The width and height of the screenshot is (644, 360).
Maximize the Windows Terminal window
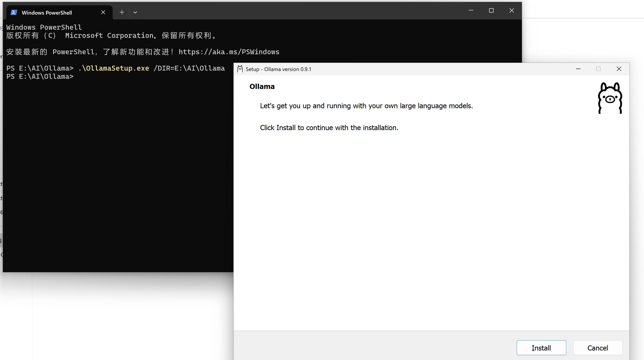coord(491,10)
